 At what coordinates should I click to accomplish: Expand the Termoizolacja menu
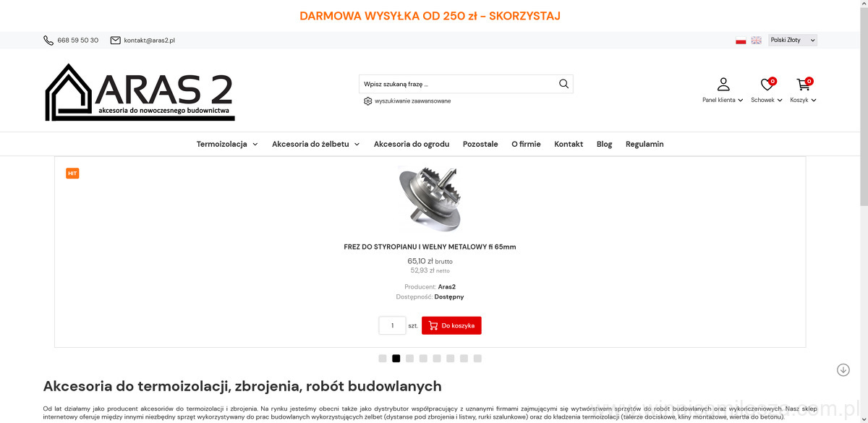227,144
